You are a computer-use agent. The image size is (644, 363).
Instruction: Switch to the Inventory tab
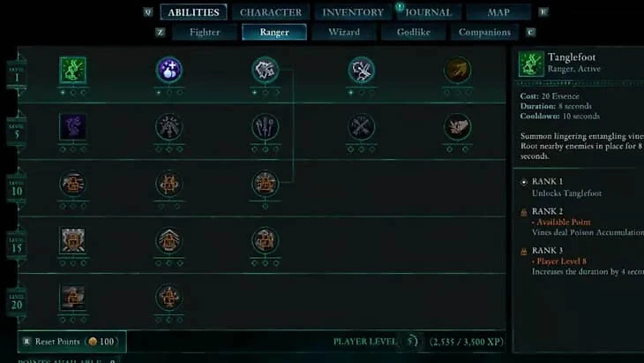[x=353, y=12]
